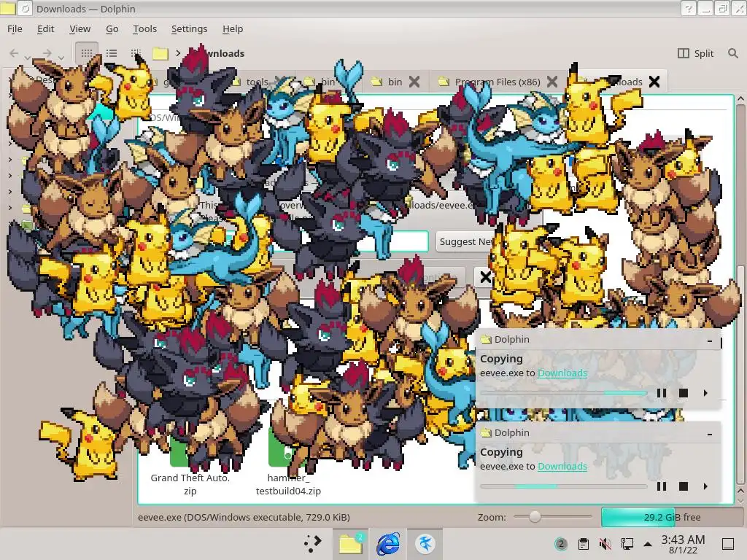Switch to Icons view mode
Screen dimensions: 747x560
point(87,53)
